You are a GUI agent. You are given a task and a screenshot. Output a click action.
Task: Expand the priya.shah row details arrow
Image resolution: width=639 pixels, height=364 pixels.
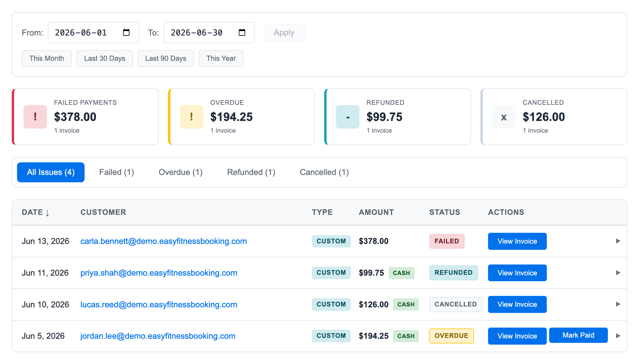(x=618, y=273)
